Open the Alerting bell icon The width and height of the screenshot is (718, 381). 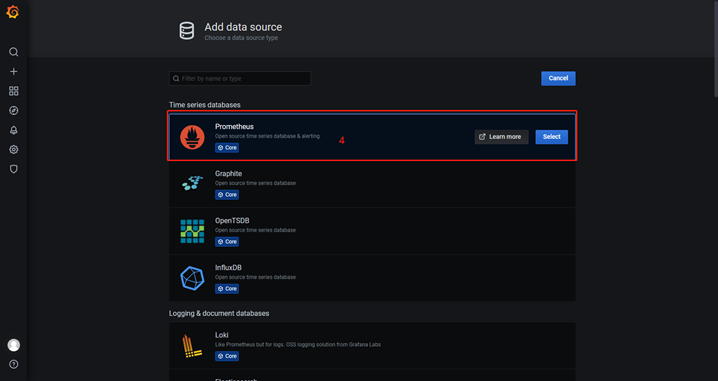point(14,130)
